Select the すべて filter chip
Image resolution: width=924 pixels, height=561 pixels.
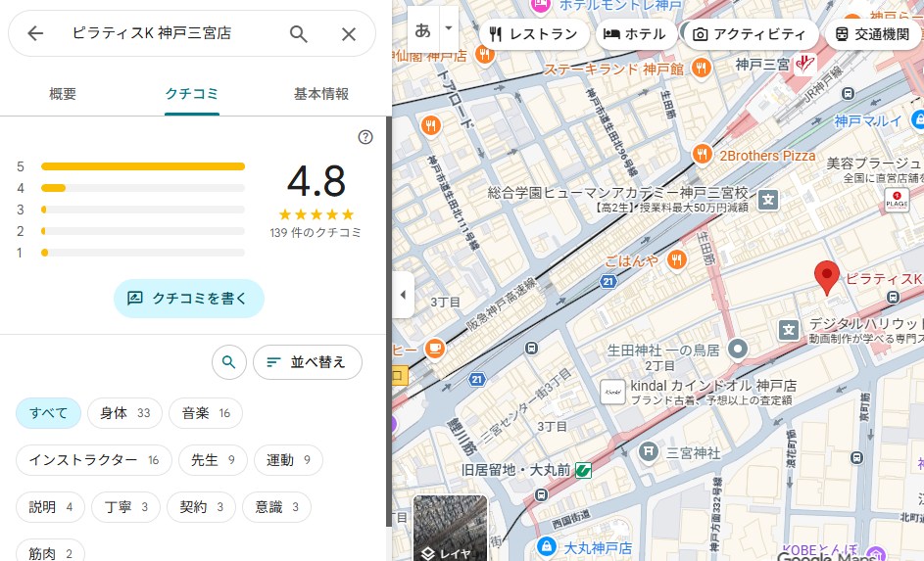tap(48, 413)
